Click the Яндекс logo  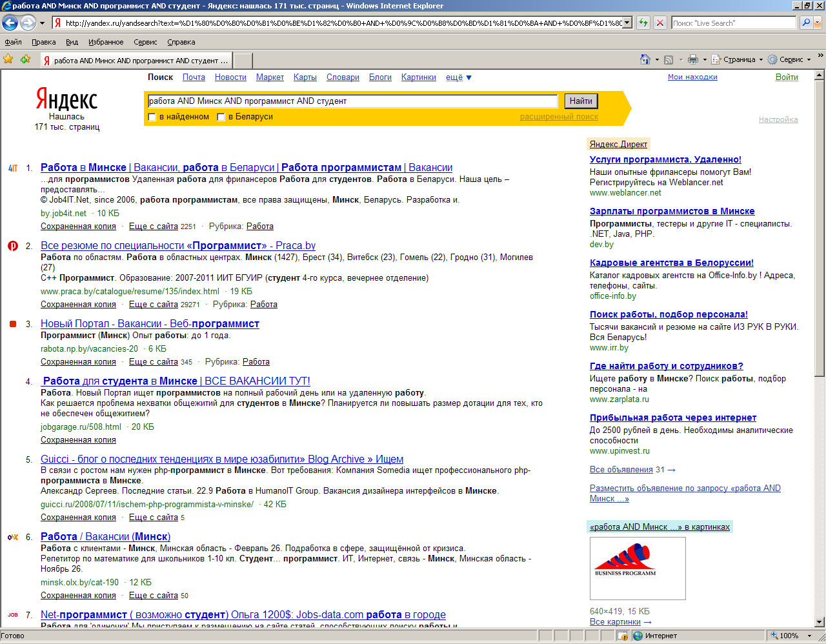coord(66,99)
